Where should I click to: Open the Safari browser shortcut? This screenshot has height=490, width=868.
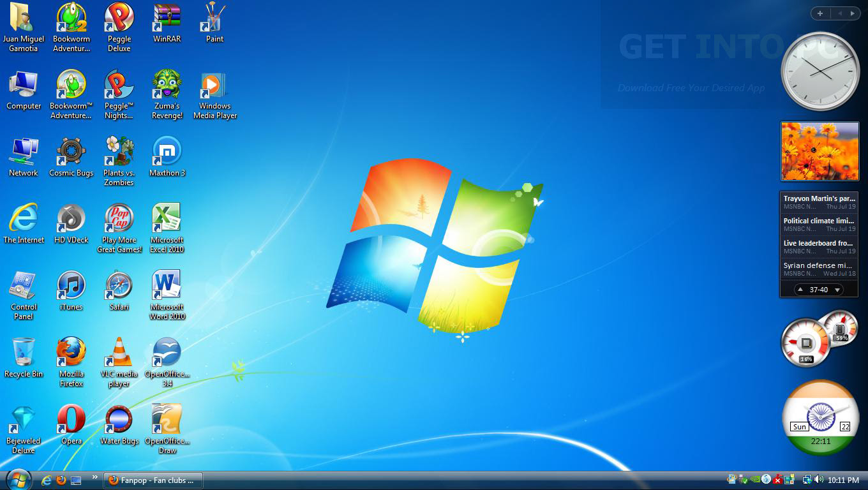119,291
